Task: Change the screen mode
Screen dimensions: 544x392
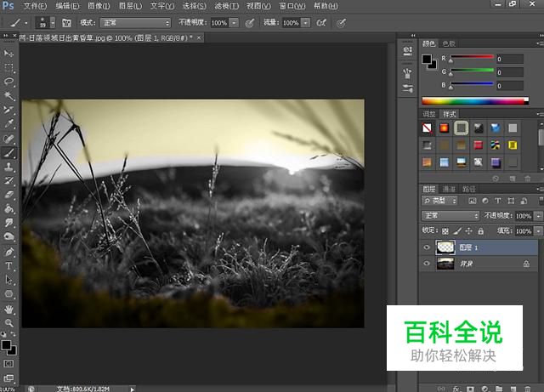Action: [x=8, y=378]
